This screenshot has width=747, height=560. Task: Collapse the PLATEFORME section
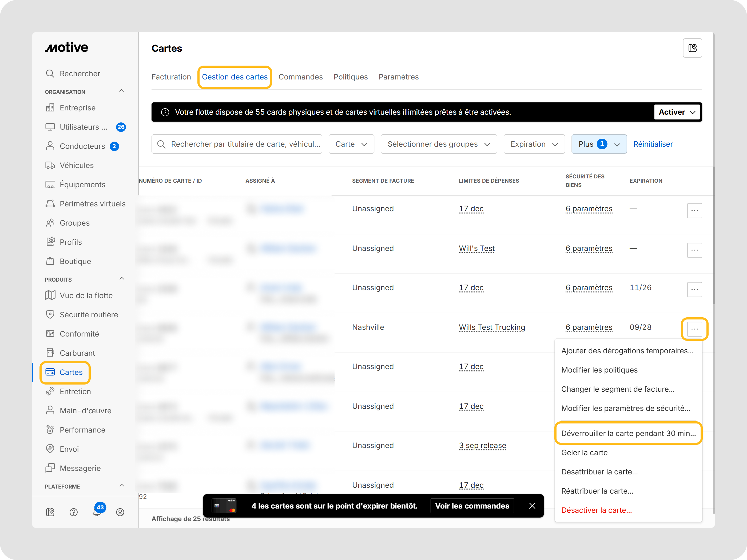coord(122,485)
